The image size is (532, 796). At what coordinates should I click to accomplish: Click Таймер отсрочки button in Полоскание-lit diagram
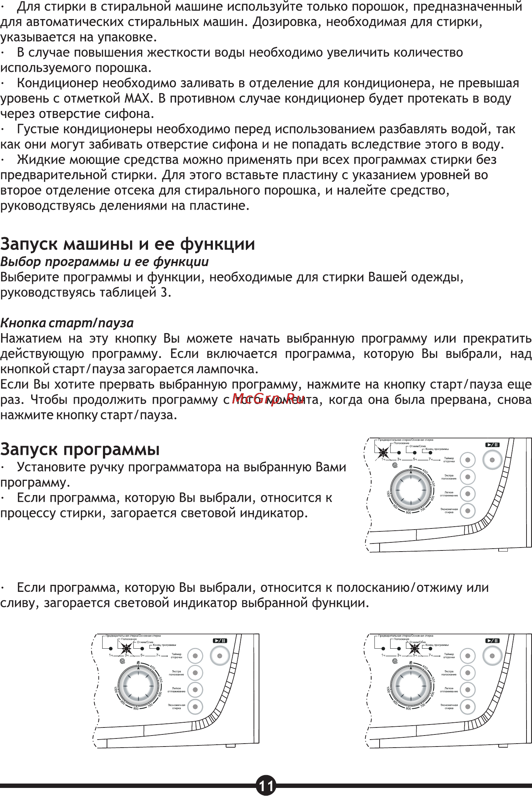195,656
